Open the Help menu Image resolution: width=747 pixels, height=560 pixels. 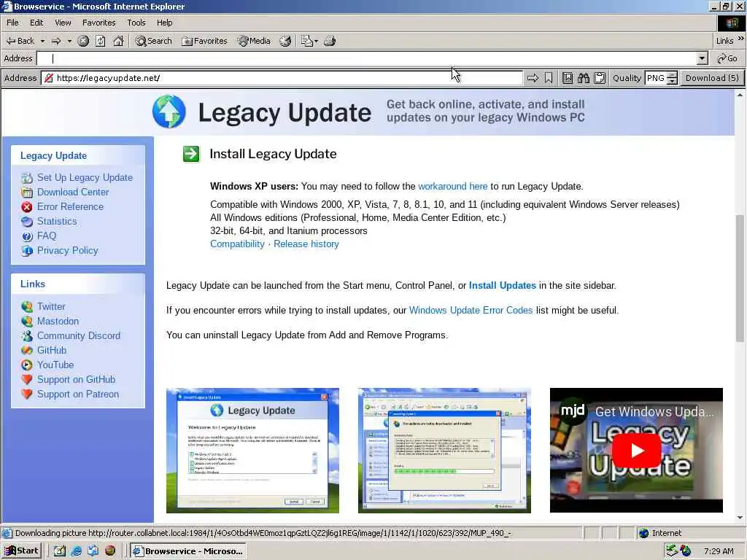click(164, 23)
